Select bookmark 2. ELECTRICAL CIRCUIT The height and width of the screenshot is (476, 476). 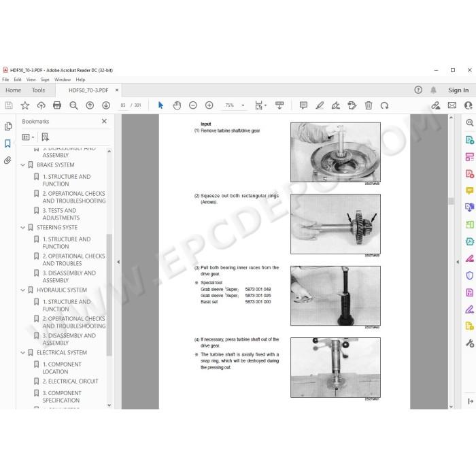(x=71, y=381)
